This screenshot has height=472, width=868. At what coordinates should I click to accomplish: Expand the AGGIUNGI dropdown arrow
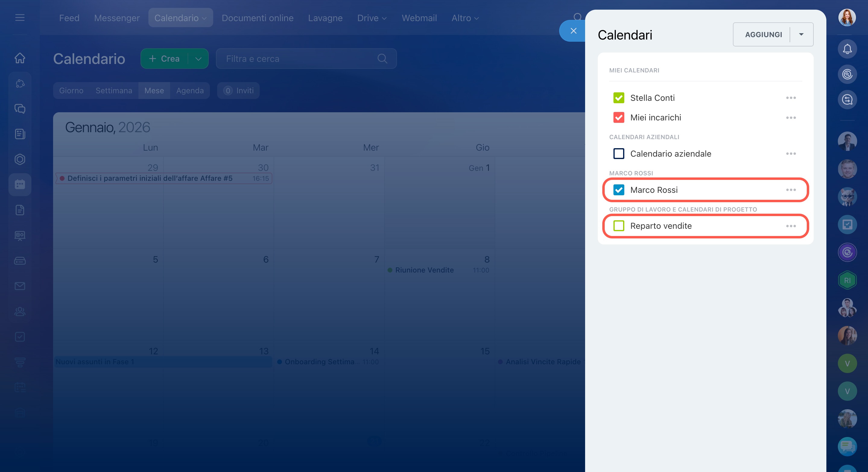(801, 34)
